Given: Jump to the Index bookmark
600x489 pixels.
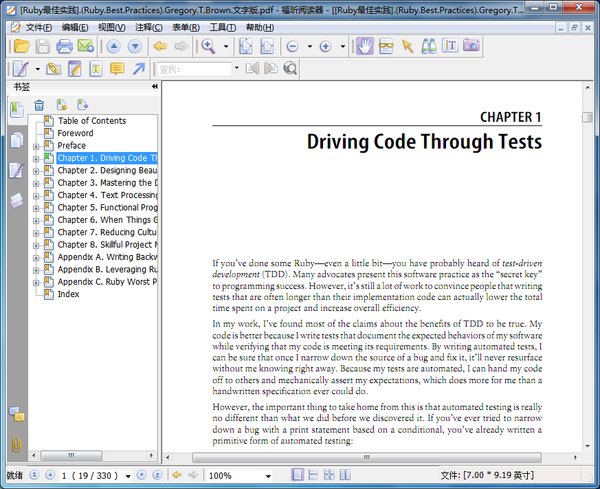Looking at the screenshot, I should (x=68, y=294).
